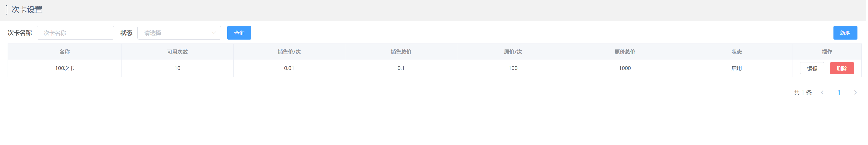868x145 pixels.
Task: Click the 可用次数 column header
Action: [177, 52]
